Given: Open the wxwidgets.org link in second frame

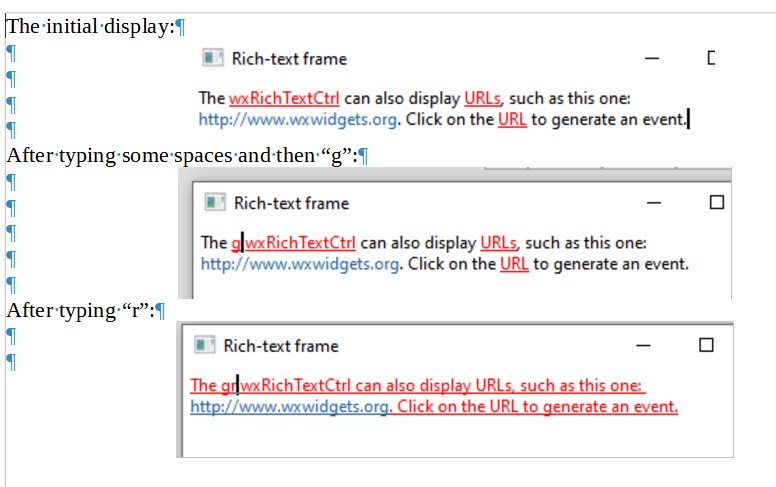Looking at the screenshot, I should click(x=299, y=264).
